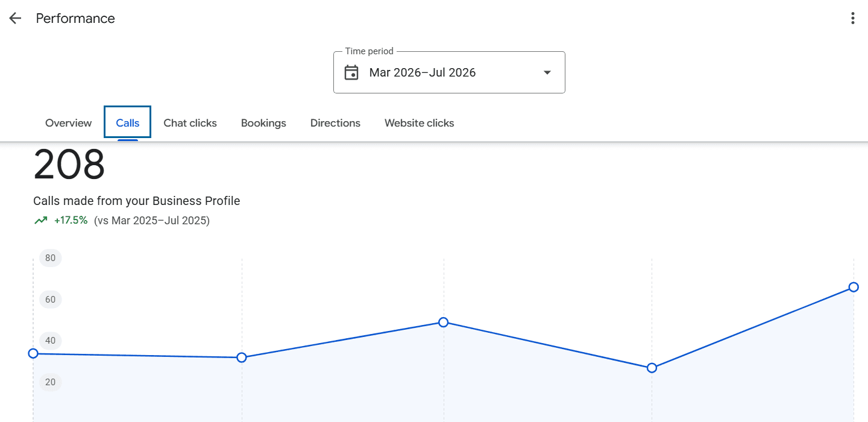This screenshot has width=868, height=422.
Task: Select the Calls tab
Action: pos(128,123)
